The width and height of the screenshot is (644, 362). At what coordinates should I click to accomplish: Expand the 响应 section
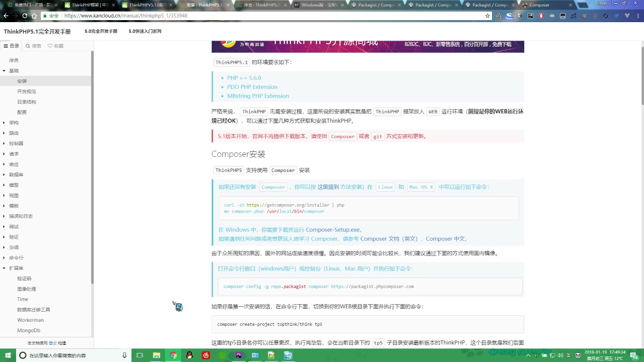[4, 164]
